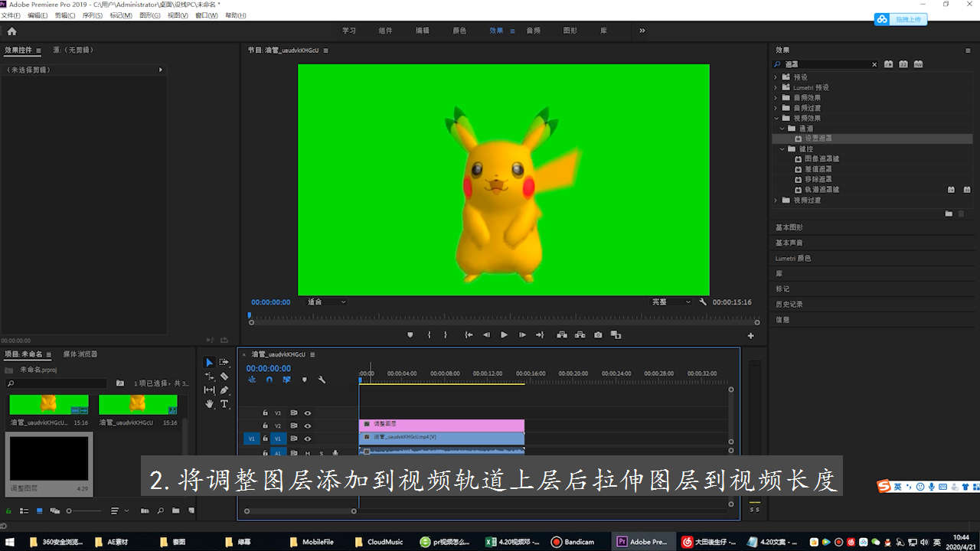Toggle V1 track output eye
The height and width of the screenshot is (551, 980).
pos(307,439)
